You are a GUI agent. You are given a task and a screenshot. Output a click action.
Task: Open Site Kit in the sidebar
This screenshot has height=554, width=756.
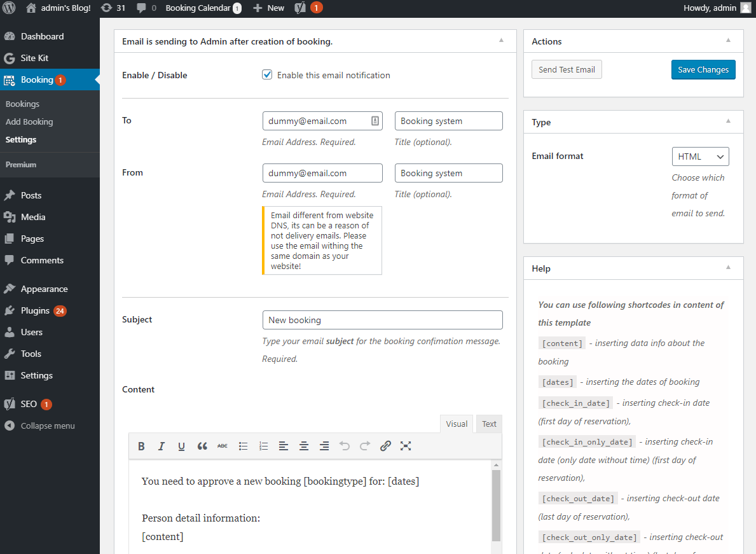[x=50, y=58]
